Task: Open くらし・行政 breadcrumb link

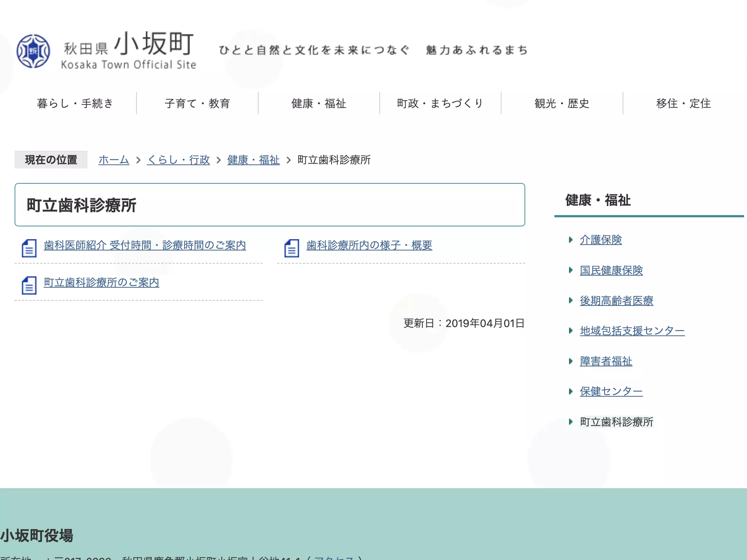Action: (178, 160)
